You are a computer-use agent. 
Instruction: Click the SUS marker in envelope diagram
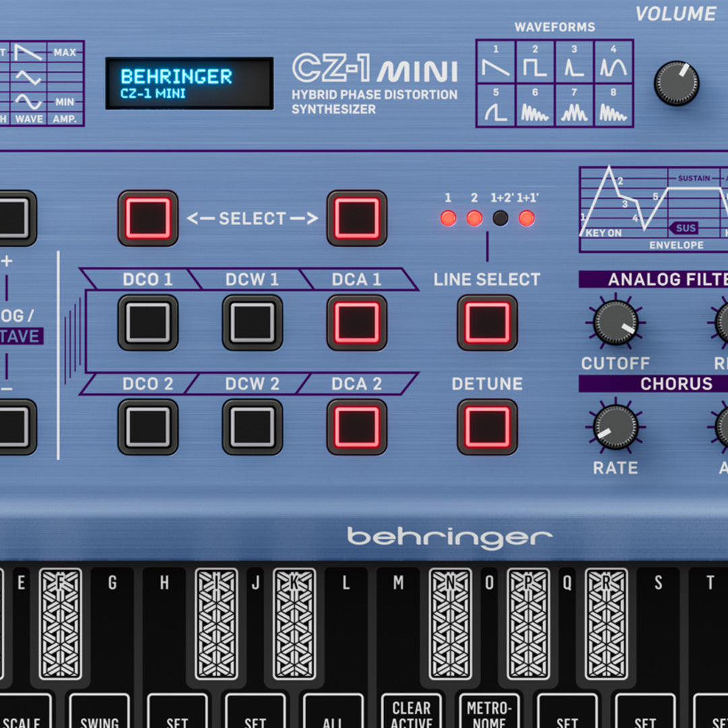(x=684, y=228)
